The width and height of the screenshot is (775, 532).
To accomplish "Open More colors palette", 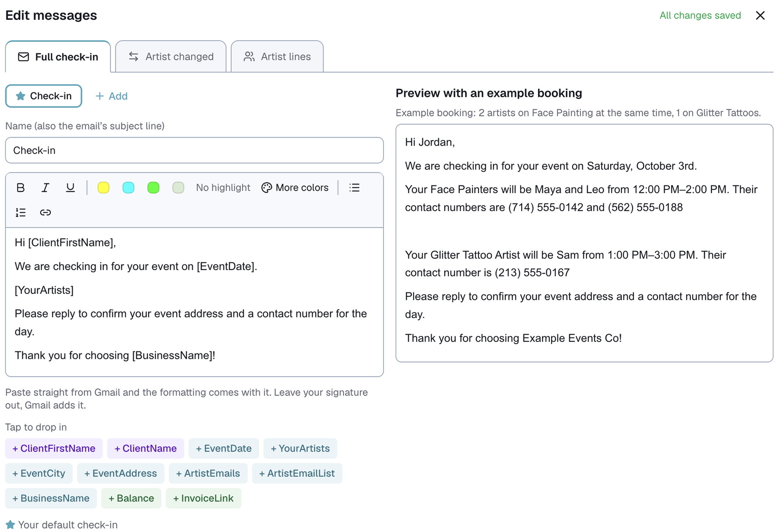I will click(295, 188).
